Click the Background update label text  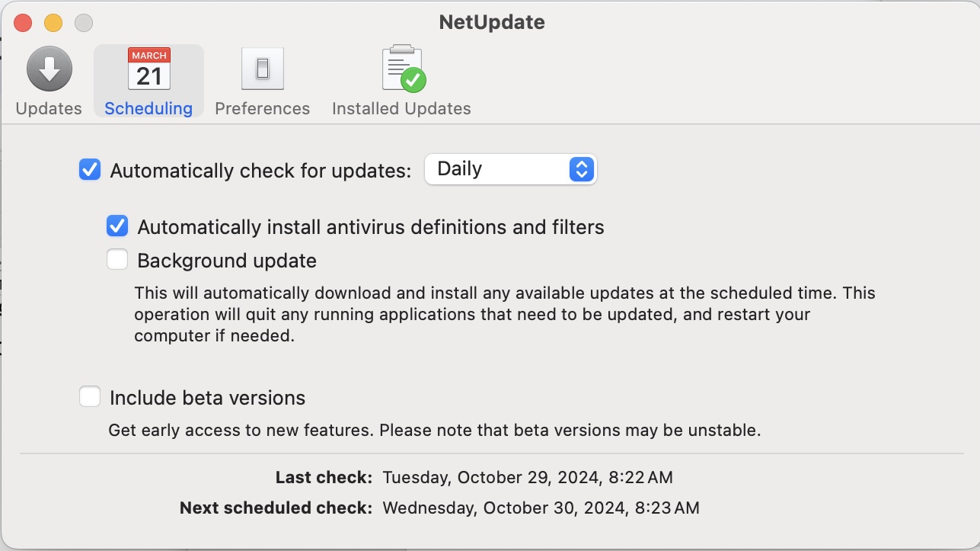[227, 261]
